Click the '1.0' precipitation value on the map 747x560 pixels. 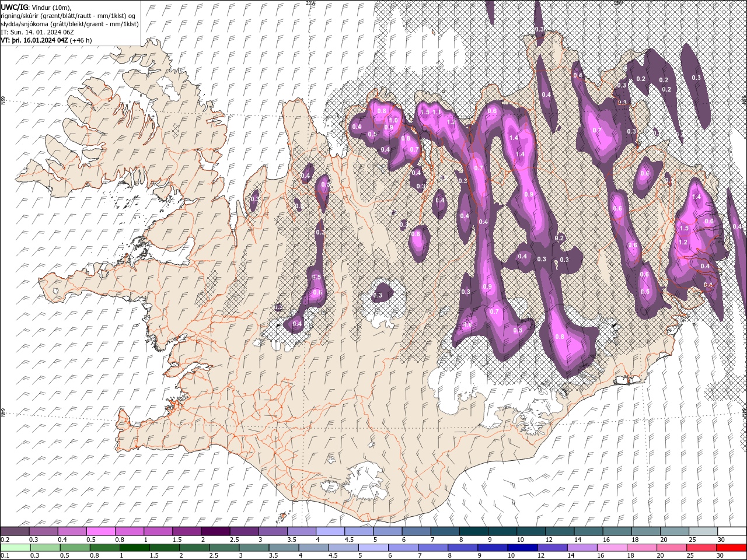(x=393, y=121)
